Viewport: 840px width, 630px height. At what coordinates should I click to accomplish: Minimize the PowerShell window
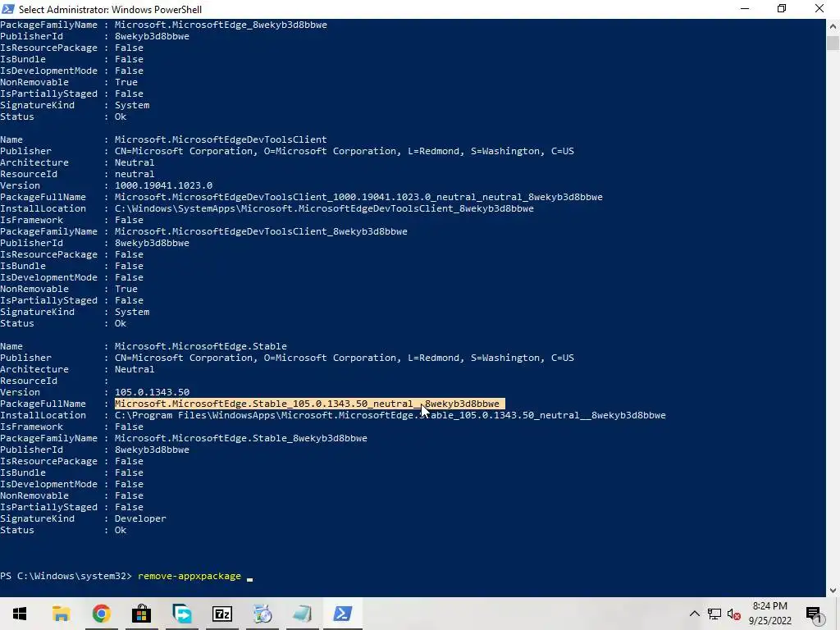(745, 9)
